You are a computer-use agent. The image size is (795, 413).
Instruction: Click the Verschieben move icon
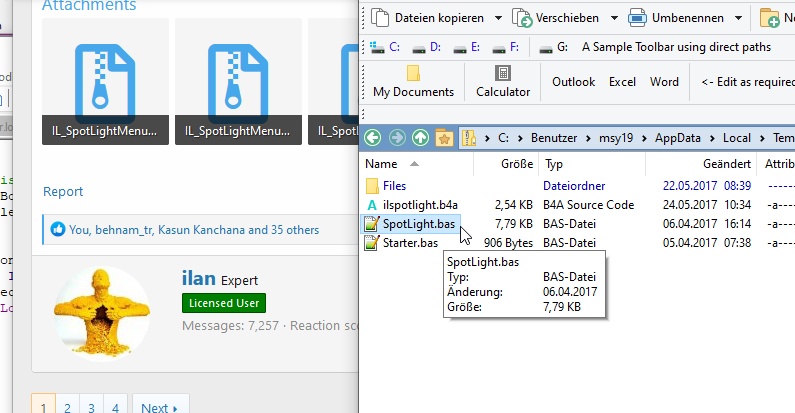(522, 18)
